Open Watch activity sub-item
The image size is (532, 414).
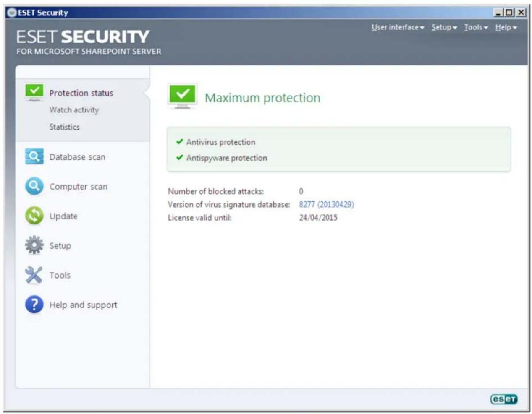coord(74,110)
